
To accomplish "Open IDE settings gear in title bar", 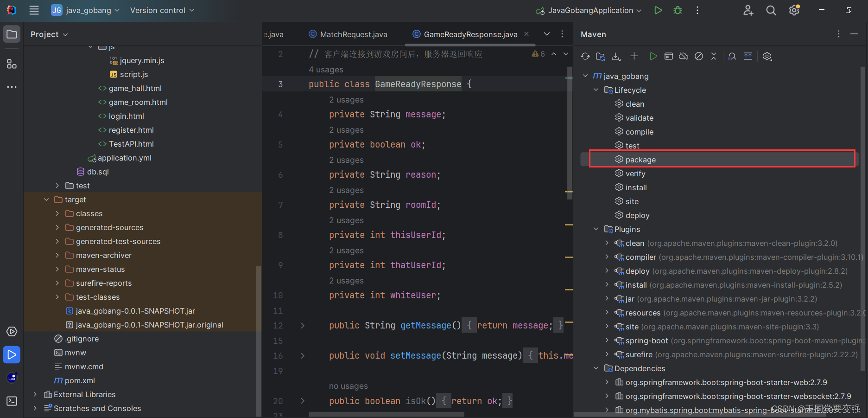I will pyautogui.click(x=794, y=10).
